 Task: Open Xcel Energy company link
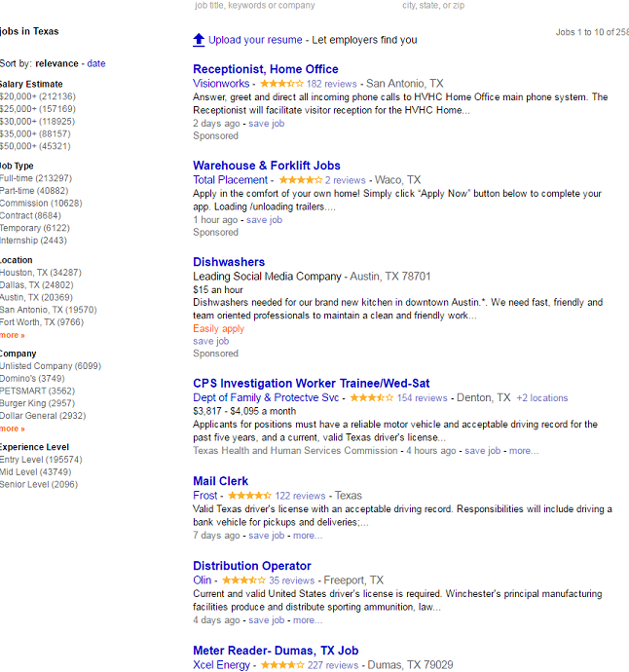222,665
